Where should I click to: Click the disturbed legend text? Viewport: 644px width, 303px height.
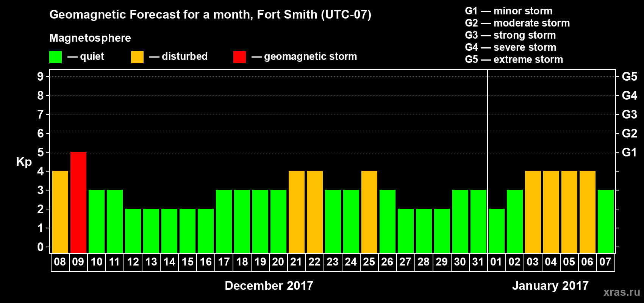click(x=185, y=56)
